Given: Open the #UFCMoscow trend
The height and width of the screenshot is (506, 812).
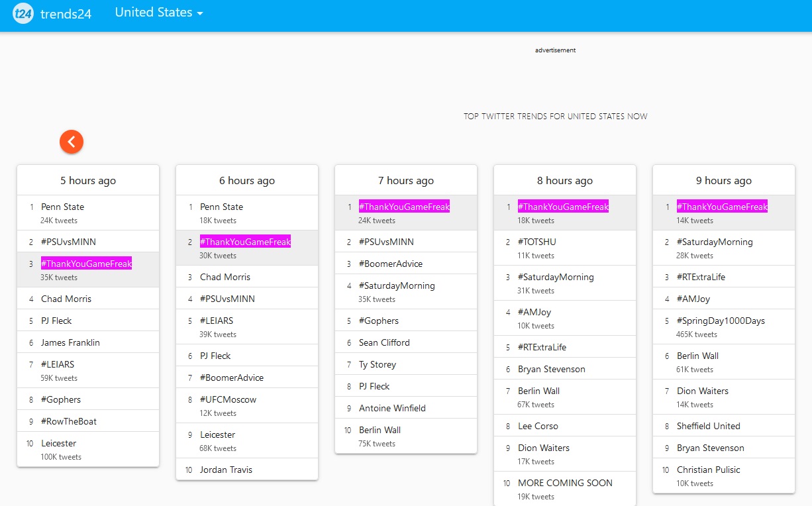Looking at the screenshot, I should pyautogui.click(x=228, y=399).
